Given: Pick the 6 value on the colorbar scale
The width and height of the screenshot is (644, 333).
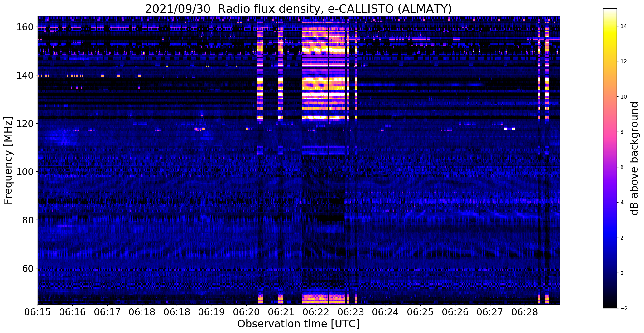Looking at the screenshot, I should pos(622,167).
